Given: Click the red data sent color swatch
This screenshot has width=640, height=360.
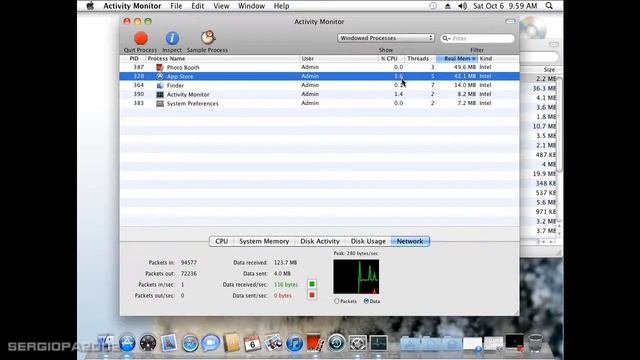Looking at the screenshot, I should coord(312,295).
